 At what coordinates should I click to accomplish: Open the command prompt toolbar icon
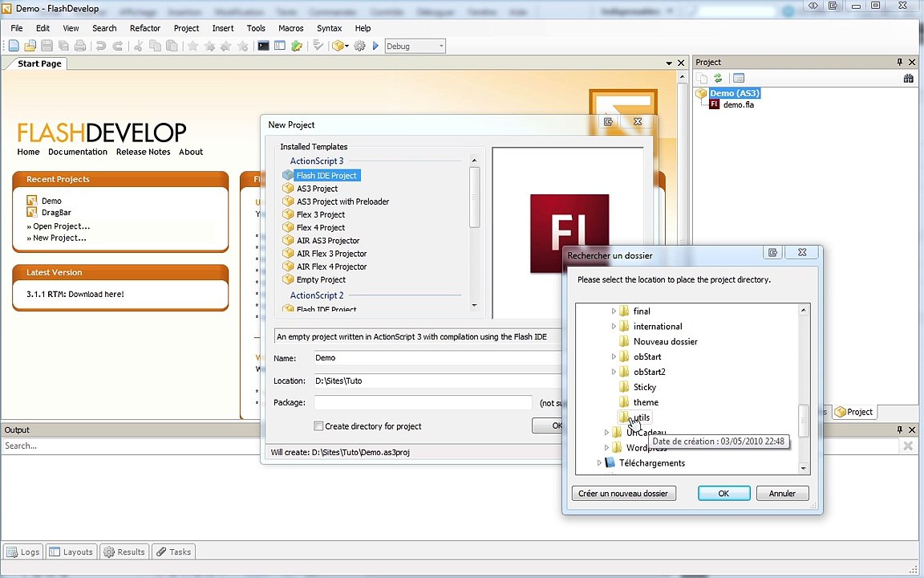click(263, 46)
